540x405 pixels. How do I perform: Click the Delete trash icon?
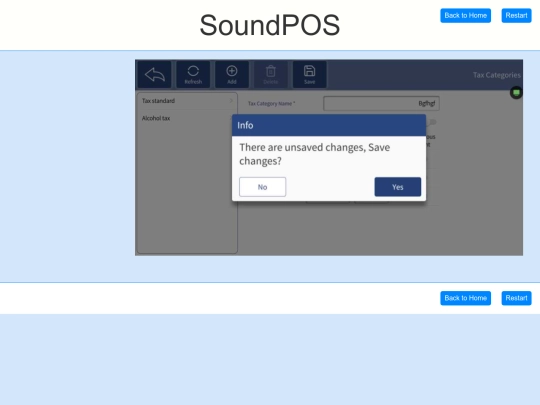(271, 74)
